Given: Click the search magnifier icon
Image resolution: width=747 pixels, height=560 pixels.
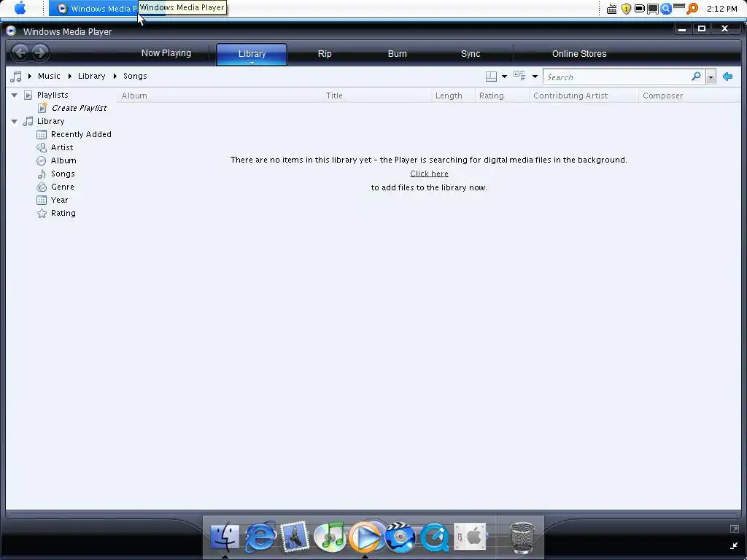Looking at the screenshot, I should [696, 76].
